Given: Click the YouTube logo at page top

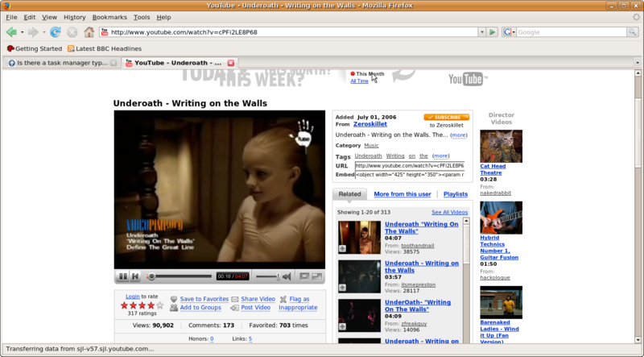Looking at the screenshot, I should [x=468, y=78].
